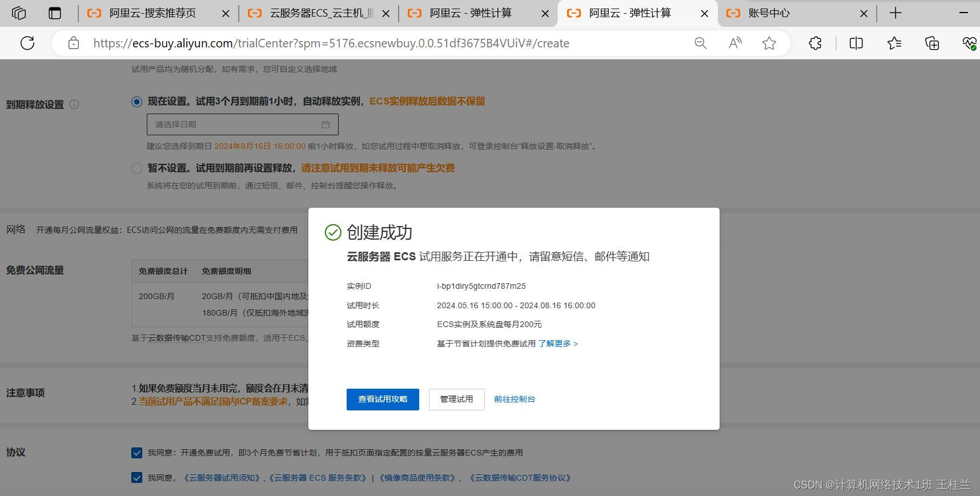Screen dimensions: 980x496
Task: Switch to the 账号中心 tab
Action: 769,13
